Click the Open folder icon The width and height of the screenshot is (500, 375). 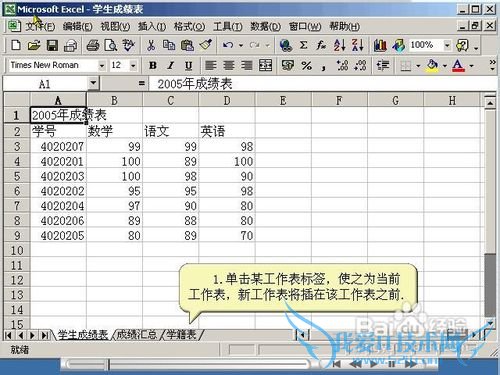click(x=34, y=45)
